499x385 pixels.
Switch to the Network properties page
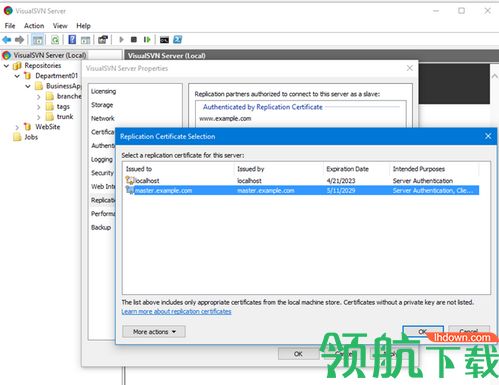pos(103,118)
